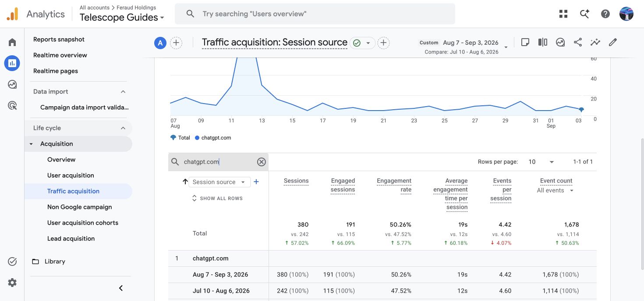This screenshot has width=644, height=301.
Task: Open User acquisition cohorts report
Action: coord(83,223)
